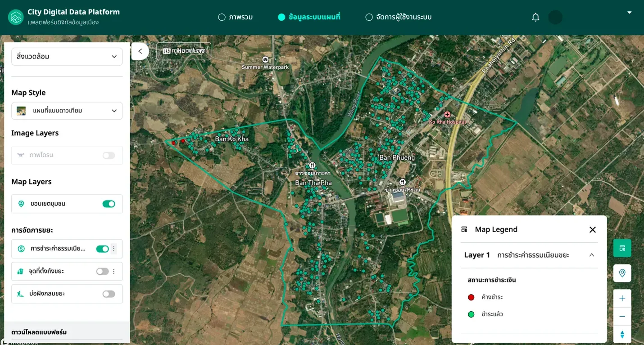Open the green map legend button
Viewport: 644px width, 345px height.
(x=622, y=248)
